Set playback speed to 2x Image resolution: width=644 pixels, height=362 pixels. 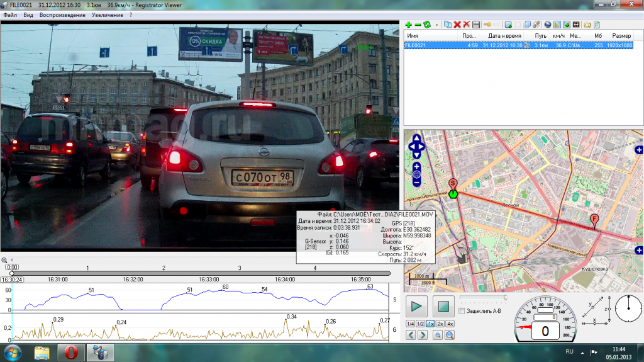click(x=440, y=324)
